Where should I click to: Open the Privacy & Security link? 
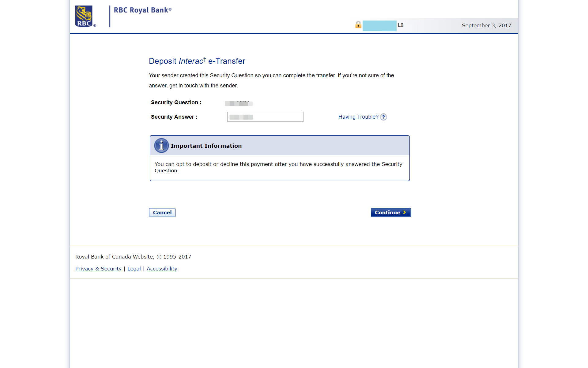click(x=98, y=269)
